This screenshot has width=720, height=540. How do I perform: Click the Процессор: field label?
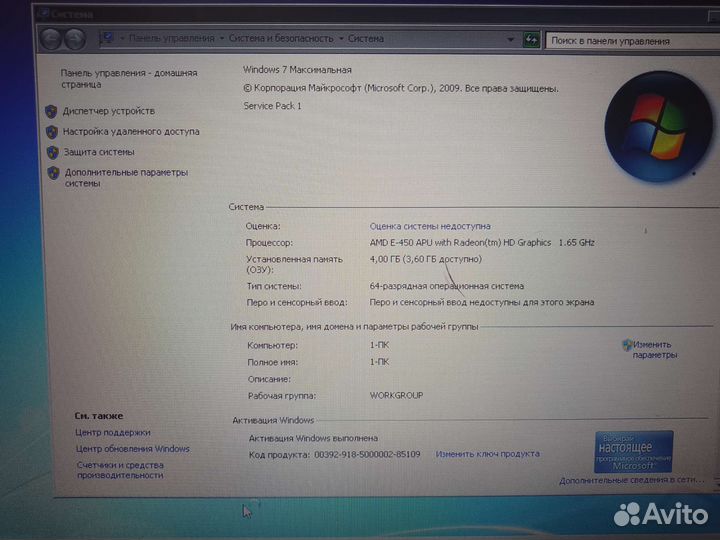pos(269,243)
